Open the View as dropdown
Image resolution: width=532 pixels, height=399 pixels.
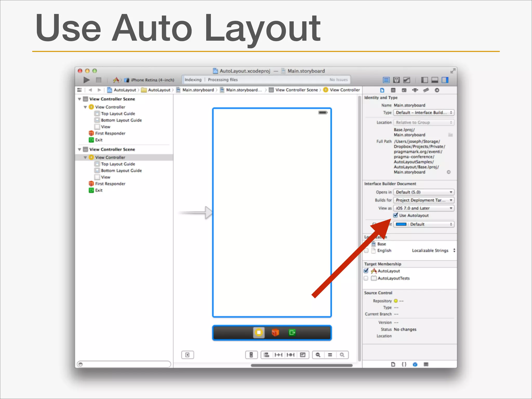[x=424, y=208]
